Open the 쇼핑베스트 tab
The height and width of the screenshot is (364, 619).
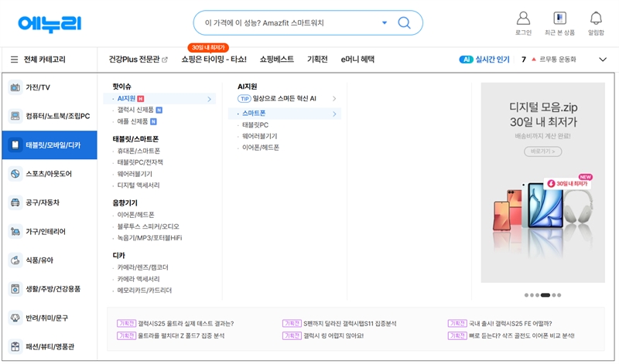click(x=276, y=60)
